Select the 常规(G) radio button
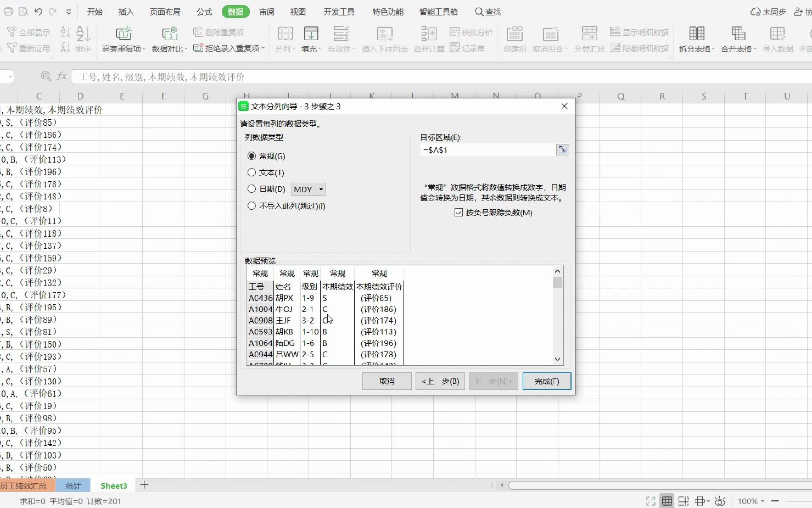The height and width of the screenshot is (508, 812). [x=251, y=156]
